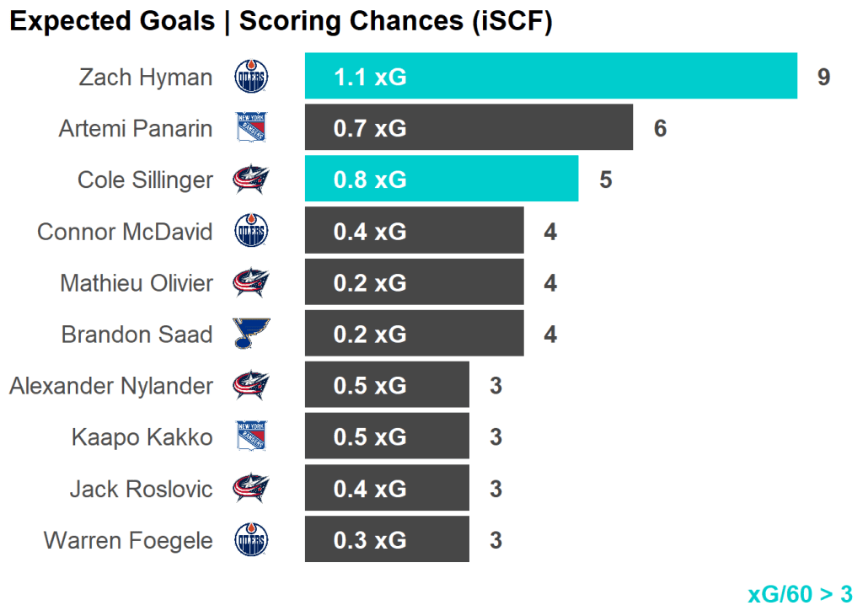Click the scoring chance count 9 label

click(823, 78)
